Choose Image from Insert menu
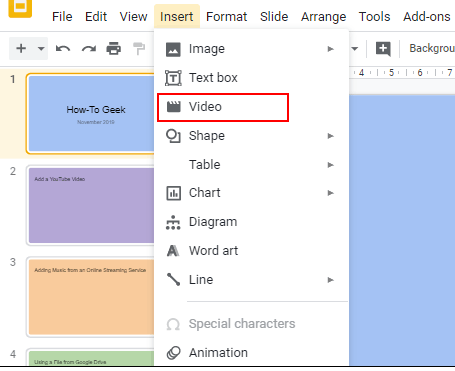Screen dimensions: 455x371 point(251,49)
